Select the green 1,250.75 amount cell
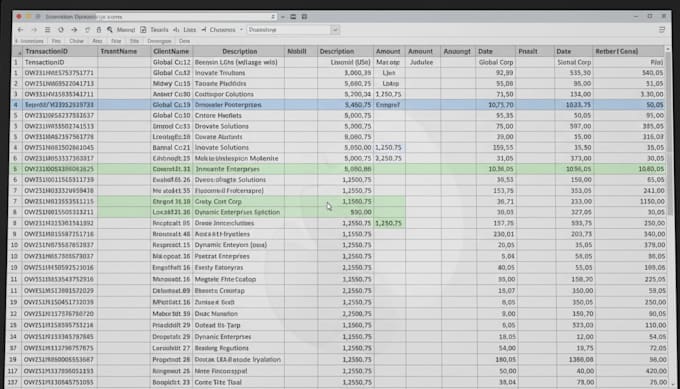This screenshot has width=680, height=389. [x=389, y=223]
